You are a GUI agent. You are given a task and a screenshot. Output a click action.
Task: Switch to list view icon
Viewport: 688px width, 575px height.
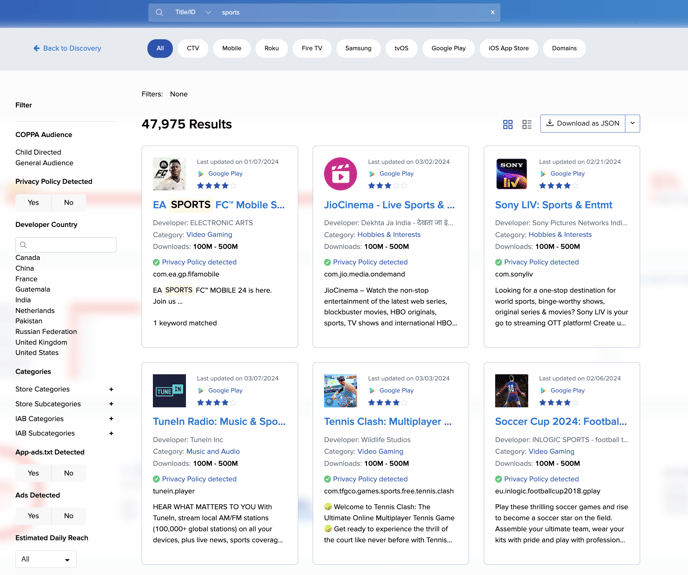point(527,124)
